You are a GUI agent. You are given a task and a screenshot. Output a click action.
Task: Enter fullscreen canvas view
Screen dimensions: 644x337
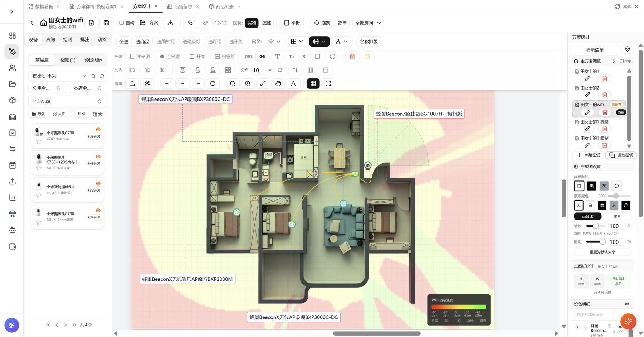tap(328, 83)
